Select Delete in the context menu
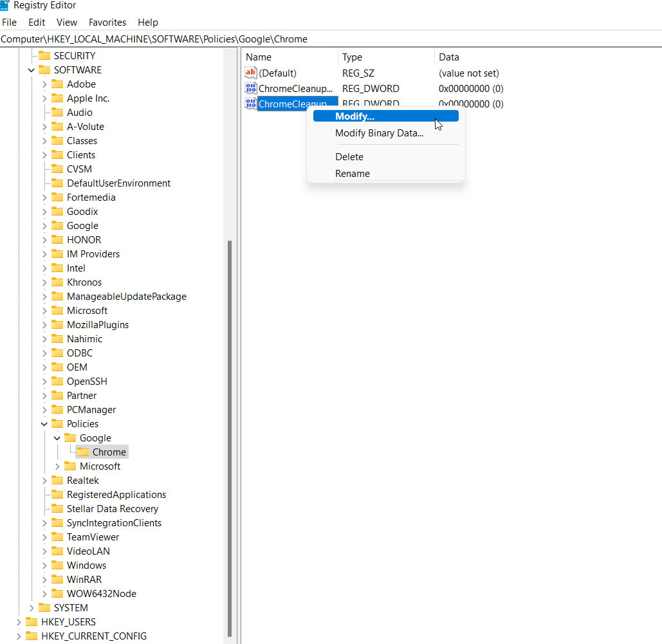Screen dimensions: 662x644 point(349,157)
